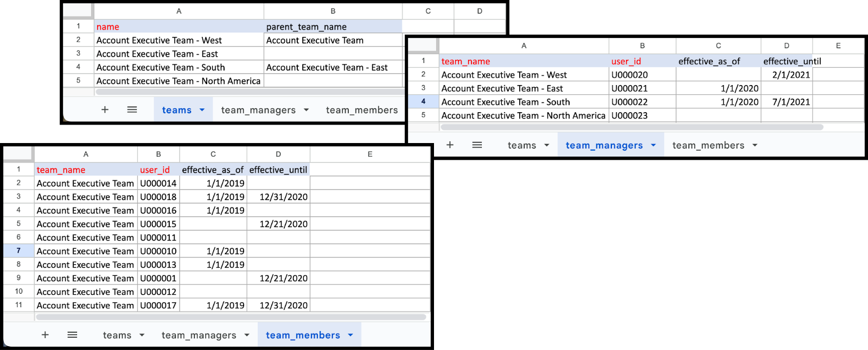Select column E header in the team_members window

pos(370,154)
